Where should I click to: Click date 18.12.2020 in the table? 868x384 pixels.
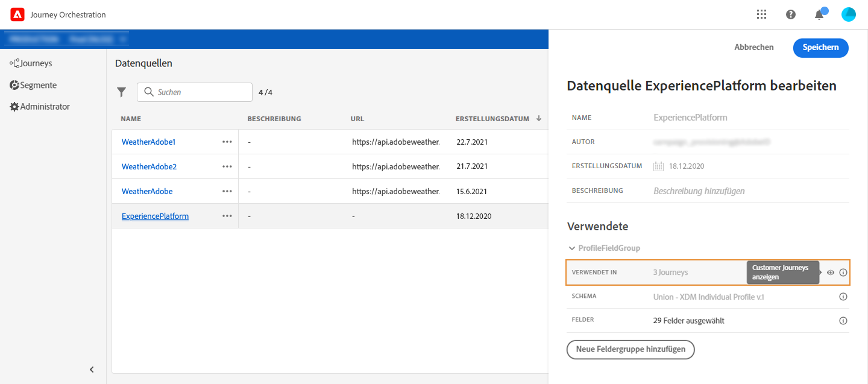point(474,216)
